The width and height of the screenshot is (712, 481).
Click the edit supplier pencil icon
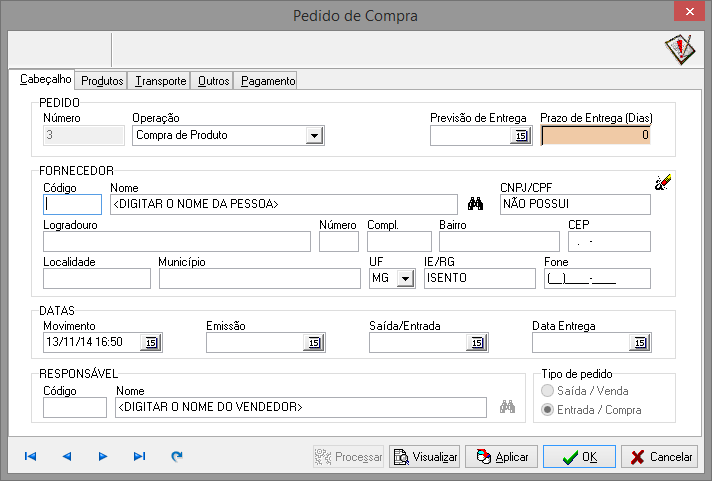click(663, 181)
